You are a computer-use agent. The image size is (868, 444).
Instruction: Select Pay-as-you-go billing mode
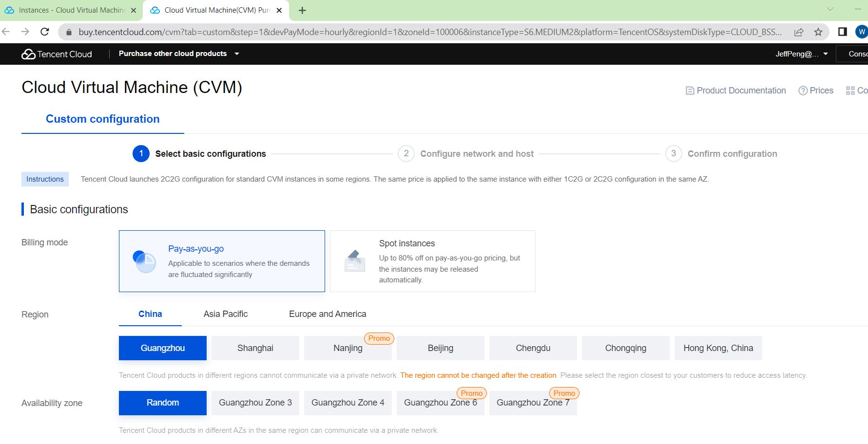pos(222,261)
